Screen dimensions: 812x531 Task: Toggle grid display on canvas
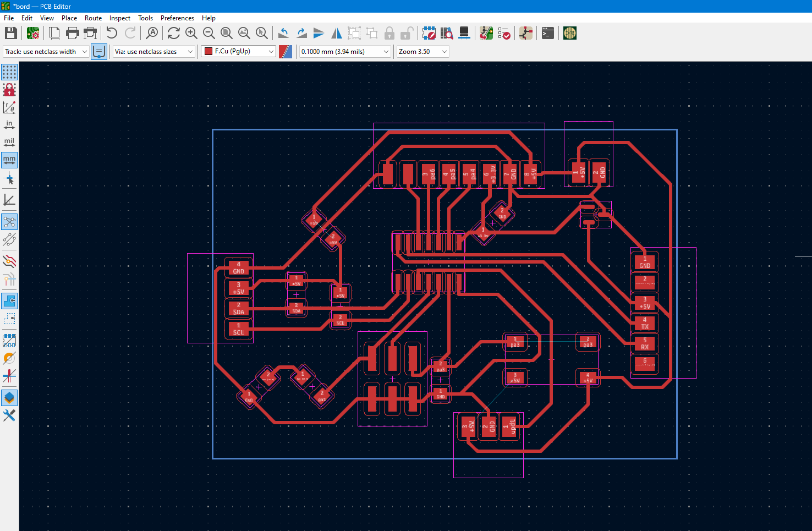pos(9,72)
